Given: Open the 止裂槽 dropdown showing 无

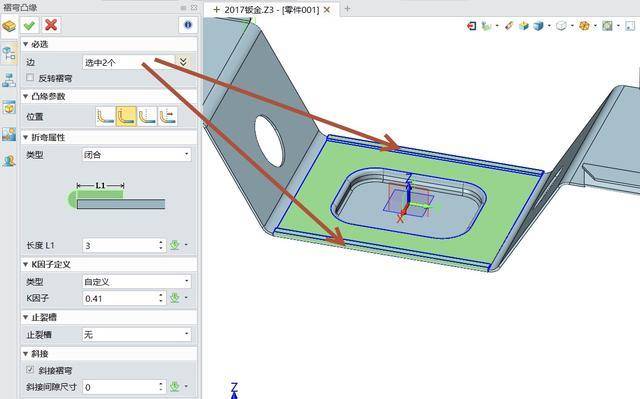Looking at the screenshot, I should coord(137,335).
